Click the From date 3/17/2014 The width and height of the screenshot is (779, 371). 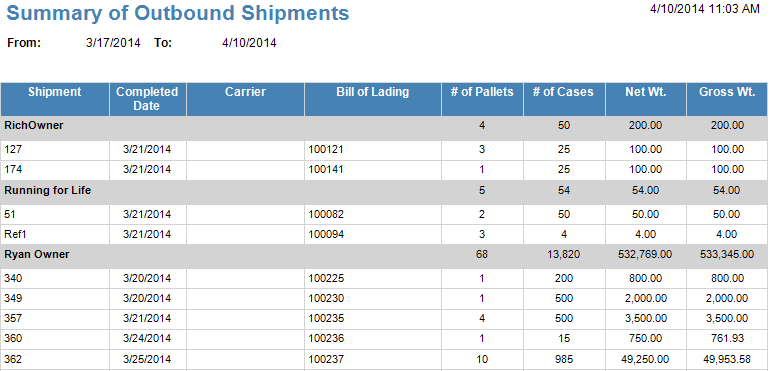point(113,43)
